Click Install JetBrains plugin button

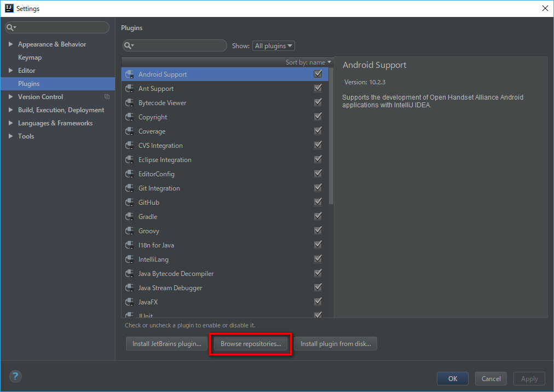[x=167, y=344]
